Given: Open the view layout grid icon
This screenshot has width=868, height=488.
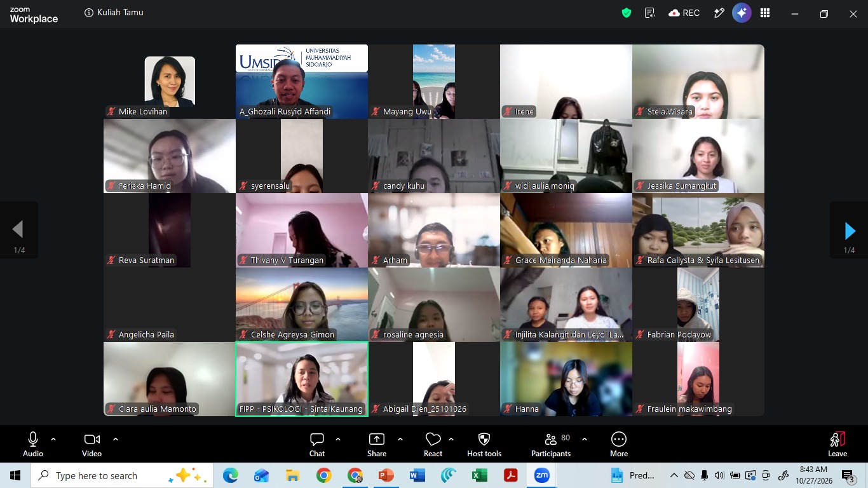Looking at the screenshot, I should point(765,13).
